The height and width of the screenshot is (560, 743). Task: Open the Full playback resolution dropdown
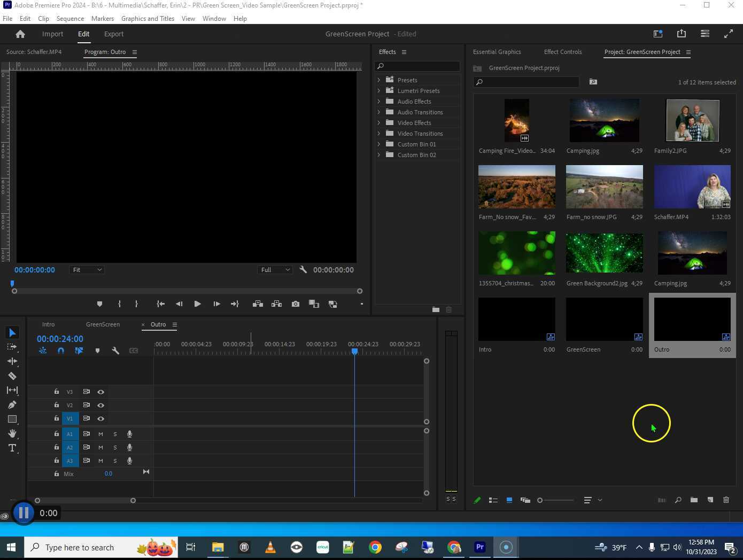click(x=275, y=270)
